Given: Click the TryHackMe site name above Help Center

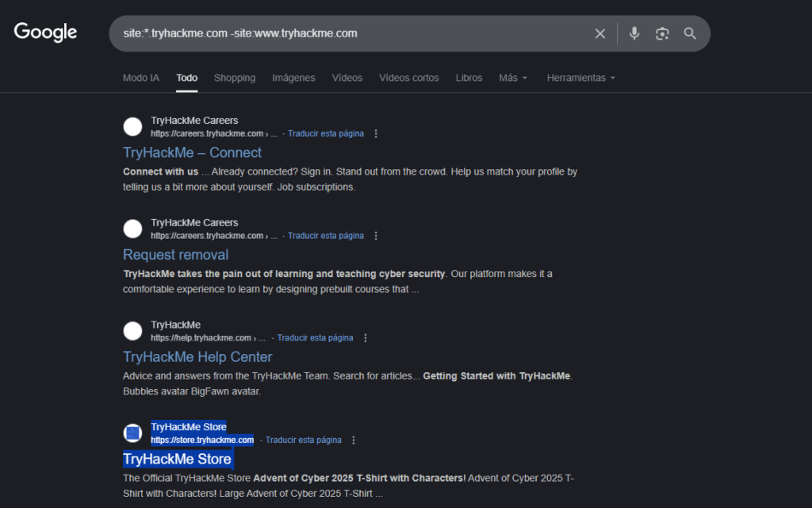Looking at the screenshot, I should point(175,325).
